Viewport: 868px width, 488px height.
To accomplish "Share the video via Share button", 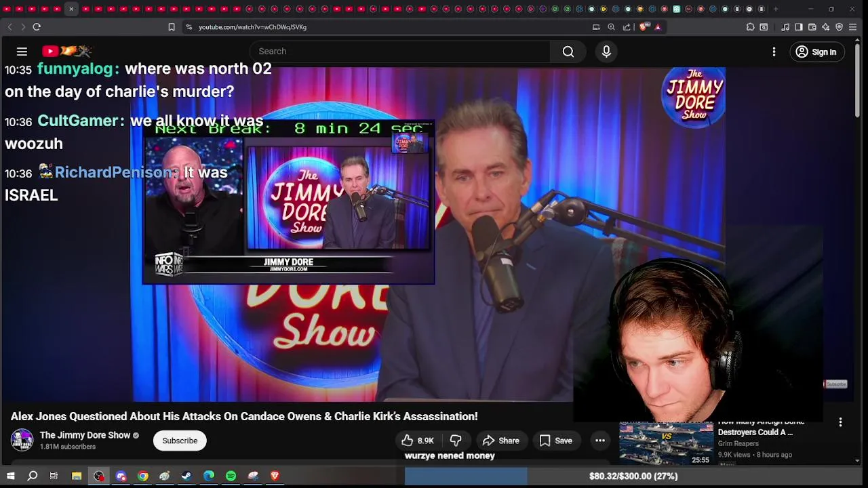I will 500,441.
